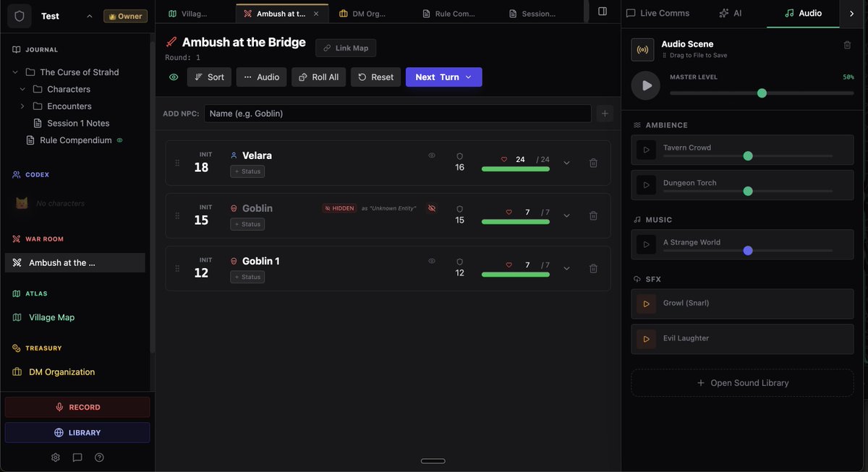Expand Goblin 1's details chevron
The width and height of the screenshot is (868, 472).
point(566,268)
